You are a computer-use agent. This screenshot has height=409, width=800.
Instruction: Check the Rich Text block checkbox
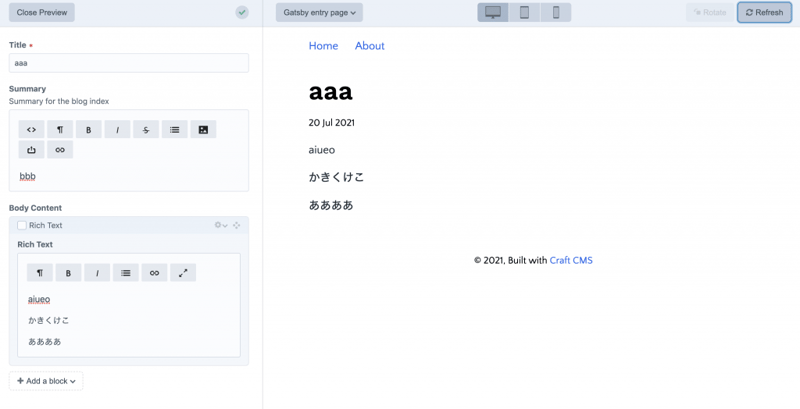click(x=22, y=226)
